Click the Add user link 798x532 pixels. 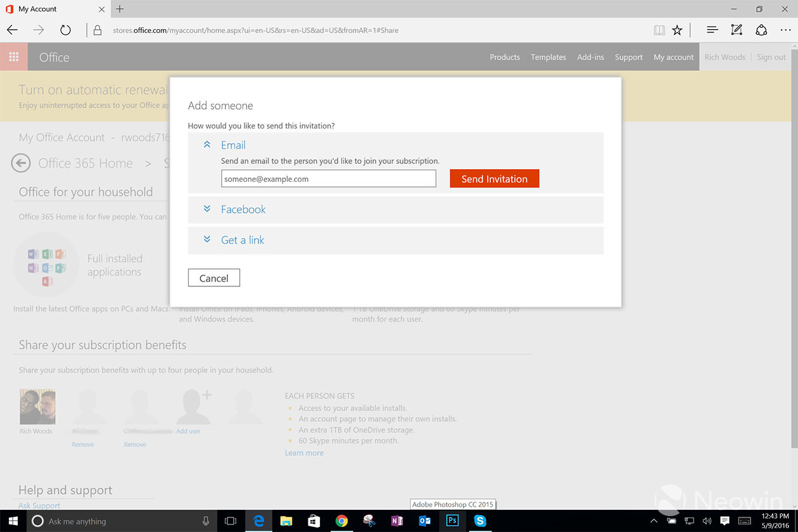pyautogui.click(x=188, y=431)
